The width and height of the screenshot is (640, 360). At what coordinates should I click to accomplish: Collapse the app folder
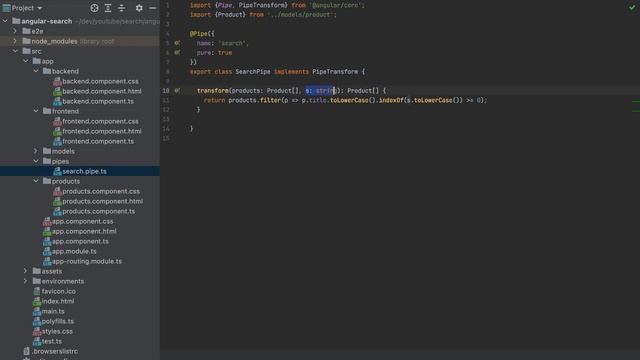click(25, 61)
